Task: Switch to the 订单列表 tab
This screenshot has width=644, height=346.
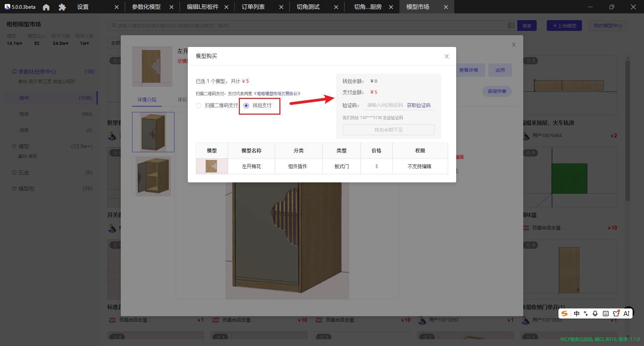Action: click(253, 7)
